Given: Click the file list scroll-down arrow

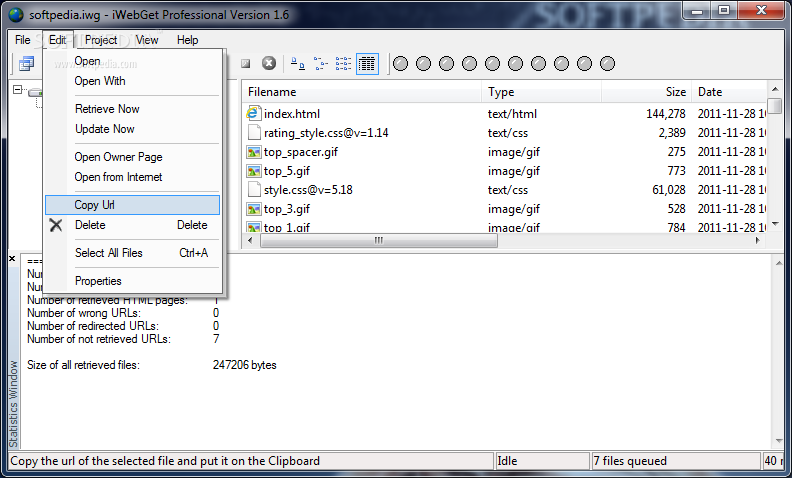Looking at the screenshot, I should [775, 223].
